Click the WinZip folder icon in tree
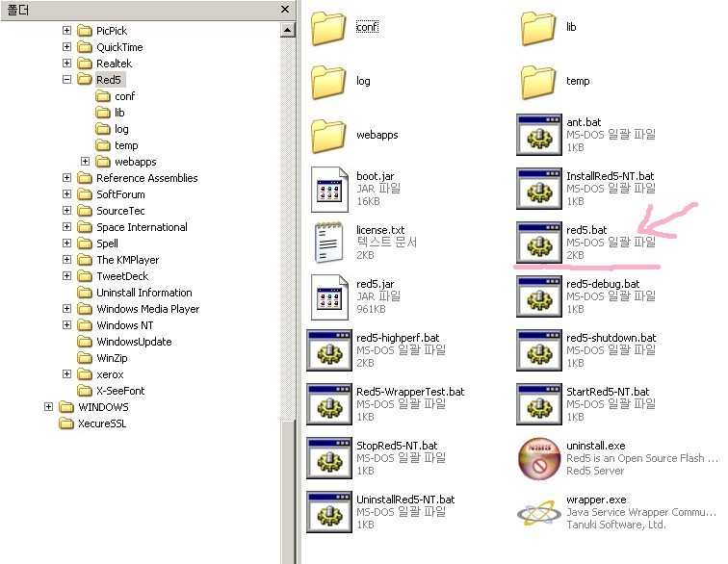Viewport: 728px width, 564px height. click(85, 358)
